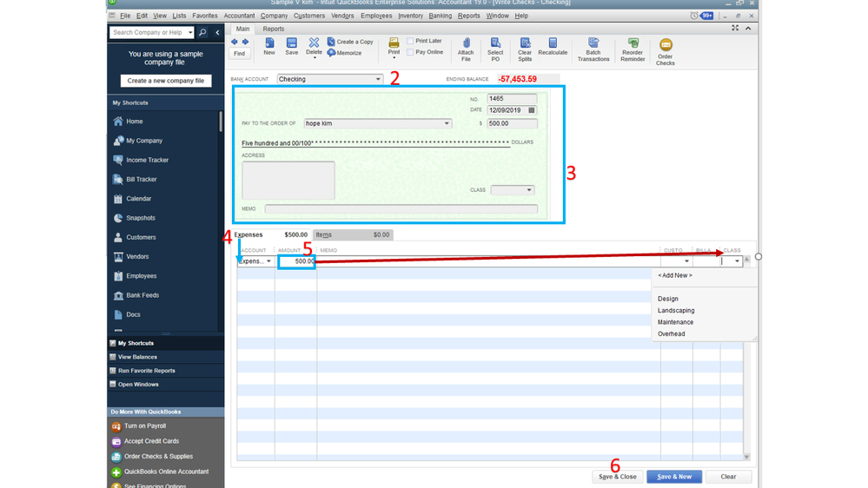Go to next check arrow

[x=245, y=42]
